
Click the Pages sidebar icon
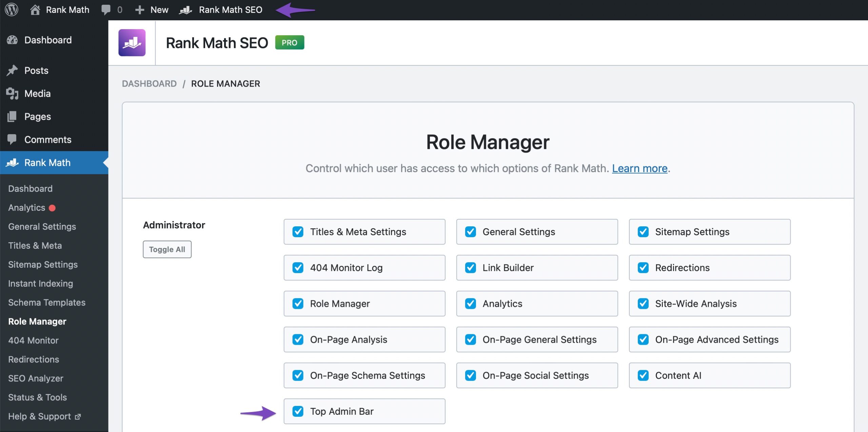(x=12, y=116)
